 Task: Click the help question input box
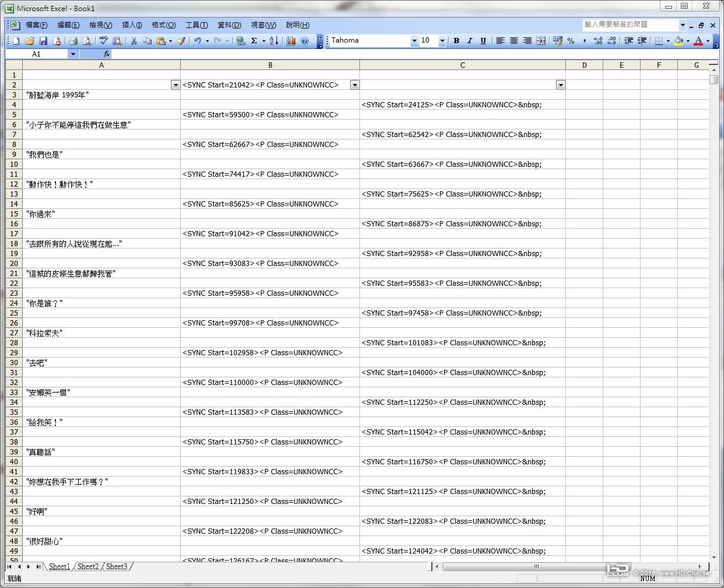point(630,24)
